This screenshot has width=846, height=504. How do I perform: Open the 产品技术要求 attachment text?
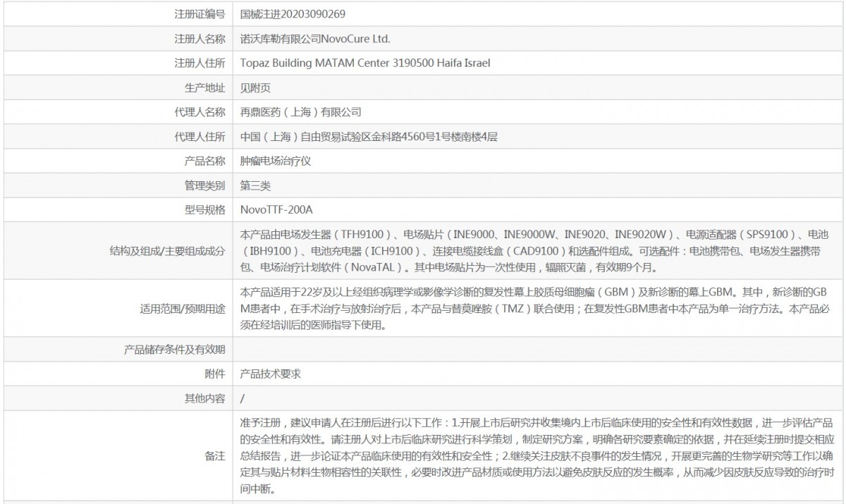[x=271, y=374]
